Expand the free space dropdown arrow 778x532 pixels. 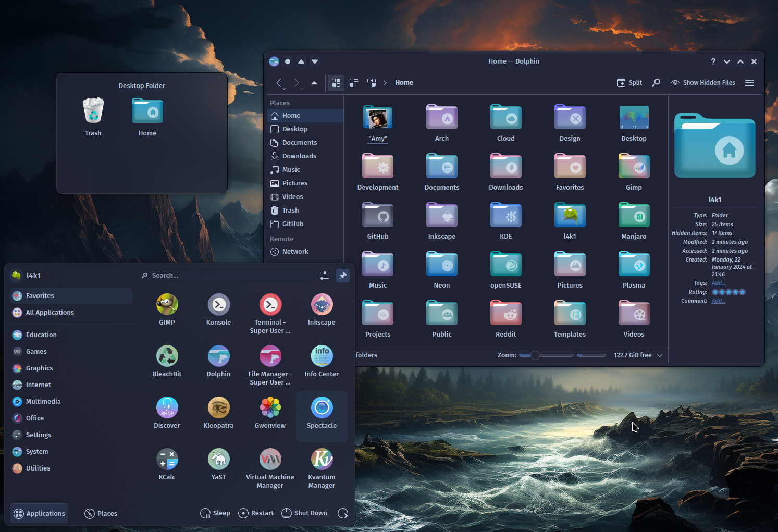(660, 355)
